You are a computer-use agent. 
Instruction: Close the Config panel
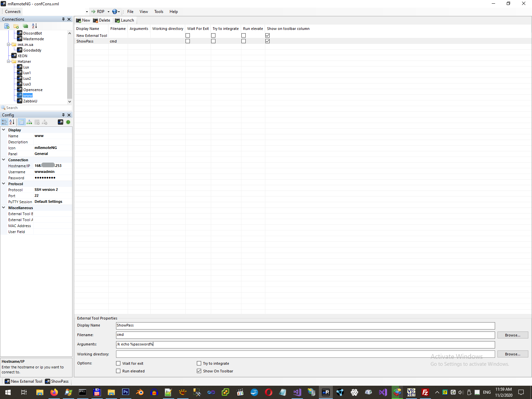click(69, 115)
